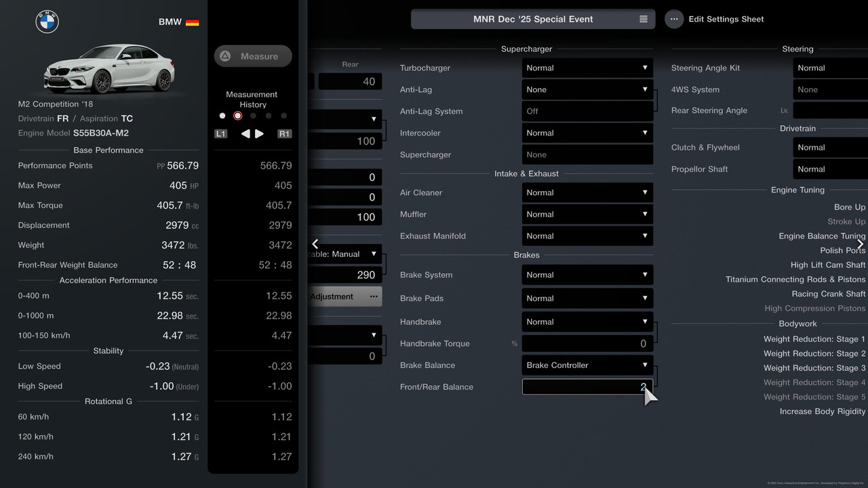Open the Turbocharger dropdown
868x488 pixels.
pyautogui.click(x=587, y=68)
